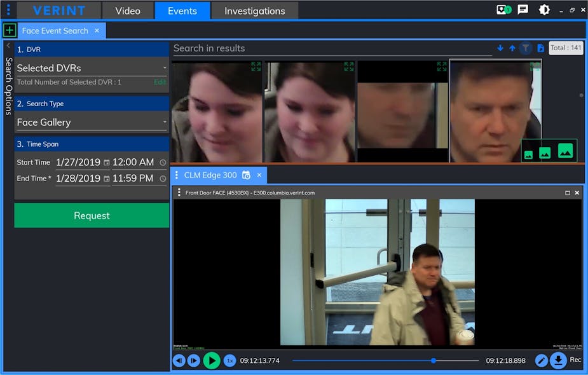Click the filter icon above search results

point(526,48)
